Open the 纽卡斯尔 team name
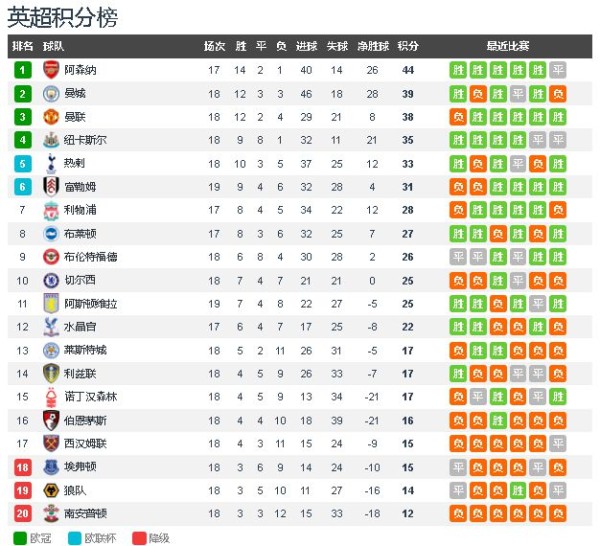Screen dimensions: 600x546 tap(85, 140)
